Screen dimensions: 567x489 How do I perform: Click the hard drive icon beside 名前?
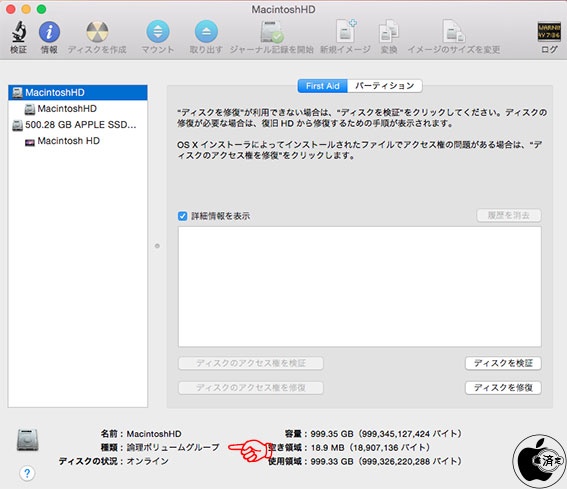pos(27,439)
